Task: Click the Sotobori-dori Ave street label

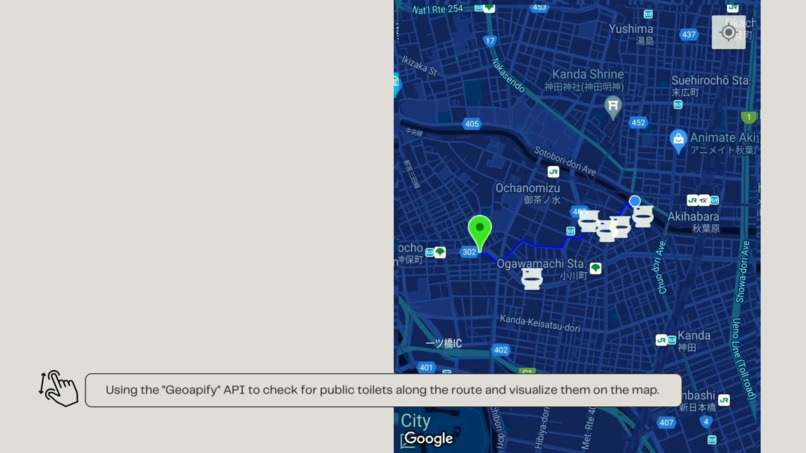Action: tap(565, 161)
